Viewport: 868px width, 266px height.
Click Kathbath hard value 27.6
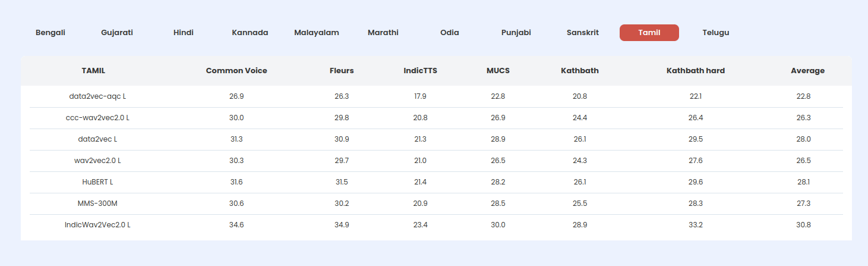coord(696,161)
